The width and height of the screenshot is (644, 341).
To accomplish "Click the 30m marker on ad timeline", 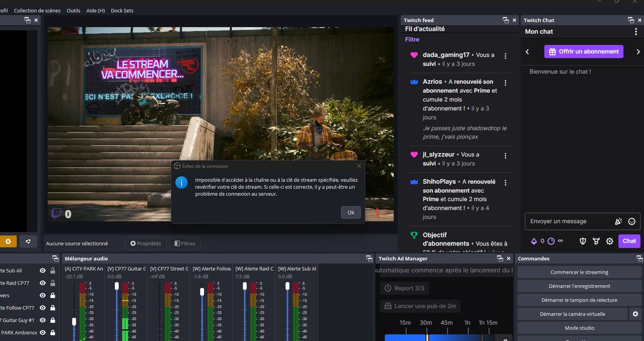I will tap(426, 323).
